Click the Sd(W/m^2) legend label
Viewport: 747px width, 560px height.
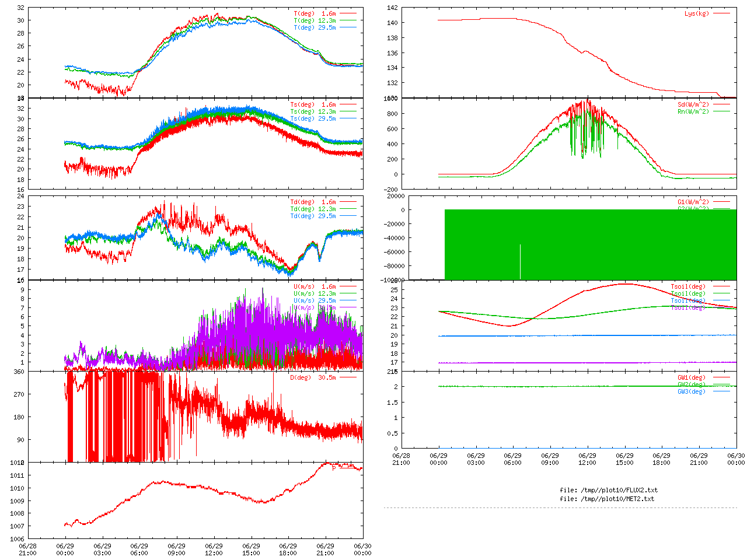[x=693, y=105]
